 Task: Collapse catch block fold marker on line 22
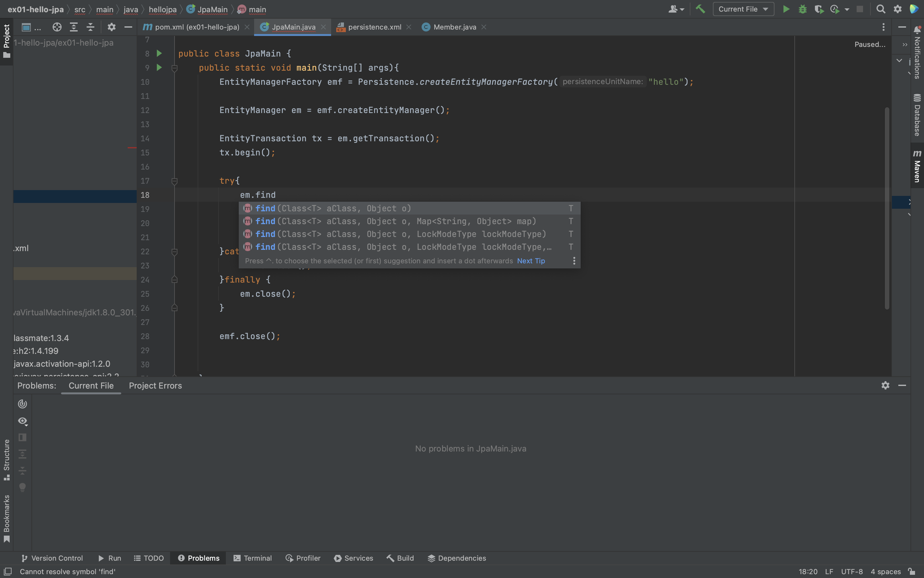[x=175, y=252]
